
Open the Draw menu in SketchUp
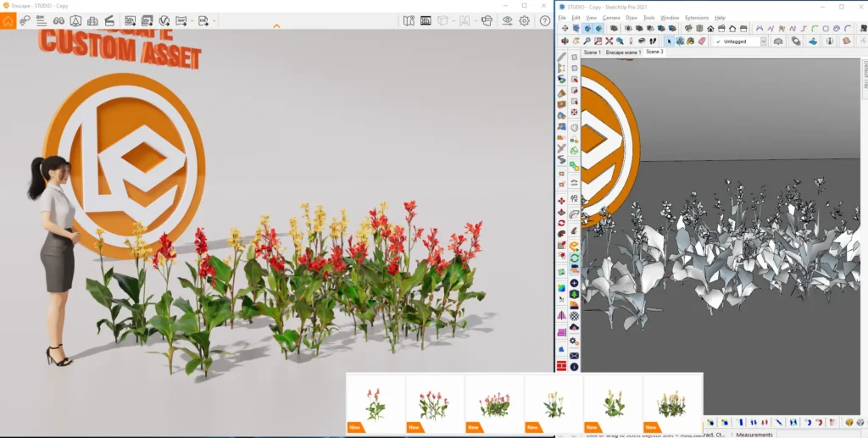point(631,18)
